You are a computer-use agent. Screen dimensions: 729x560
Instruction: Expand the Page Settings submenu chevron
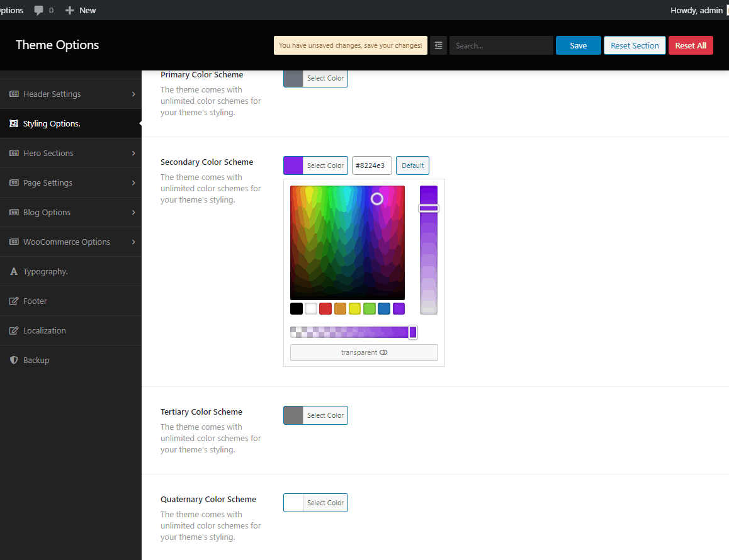coord(133,182)
